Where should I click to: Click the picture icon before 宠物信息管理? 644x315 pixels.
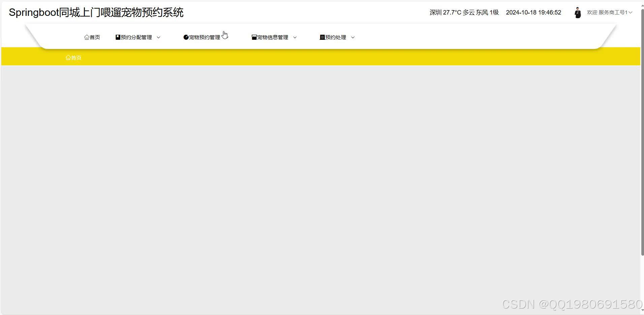[255, 37]
